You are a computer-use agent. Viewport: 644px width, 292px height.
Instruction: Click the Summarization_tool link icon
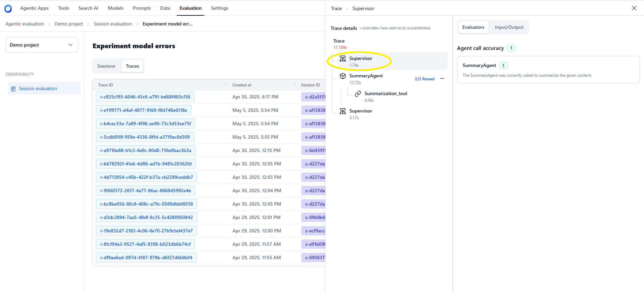point(358,94)
